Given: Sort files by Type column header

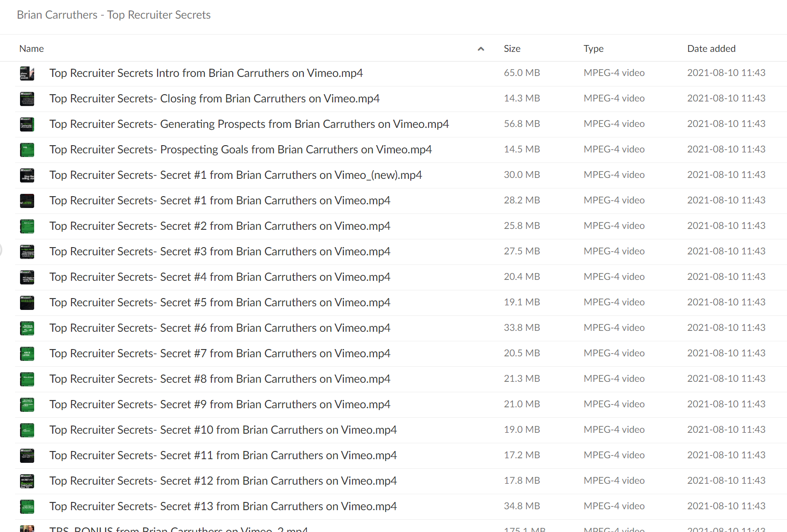Looking at the screenshot, I should tap(593, 49).
